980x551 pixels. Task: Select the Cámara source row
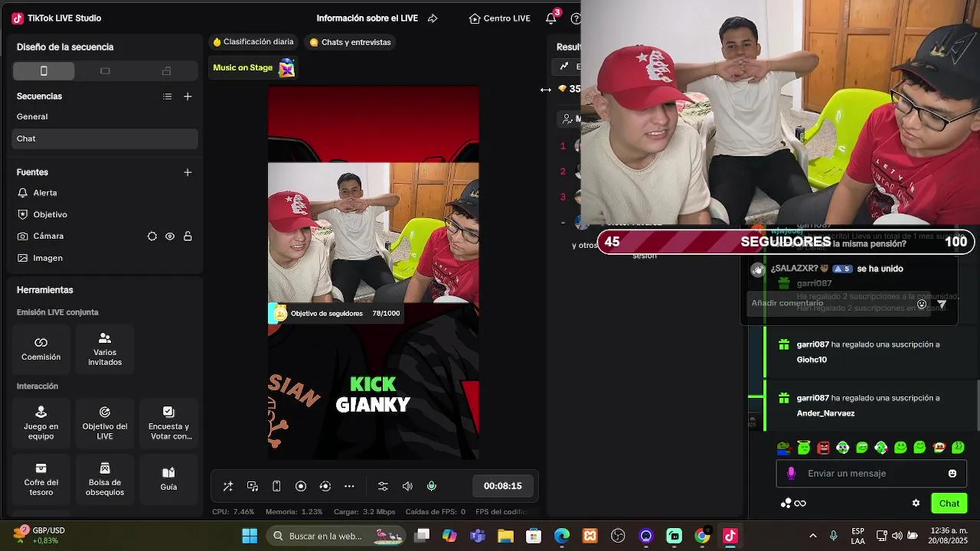click(x=105, y=236)
